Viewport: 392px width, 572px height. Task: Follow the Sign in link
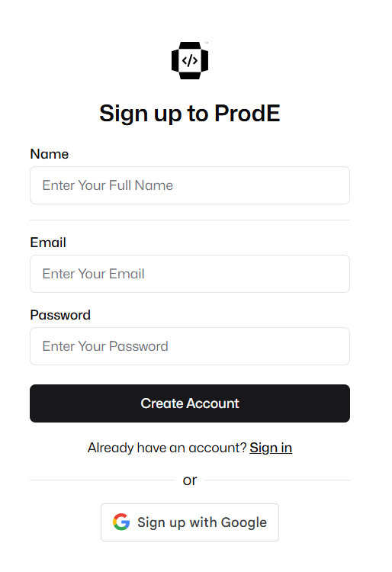point(271,448)
